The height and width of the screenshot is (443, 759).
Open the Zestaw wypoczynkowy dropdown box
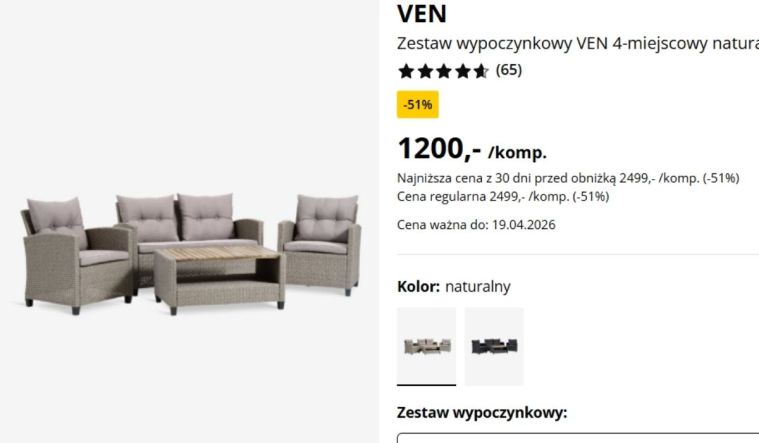click(578, 438)
